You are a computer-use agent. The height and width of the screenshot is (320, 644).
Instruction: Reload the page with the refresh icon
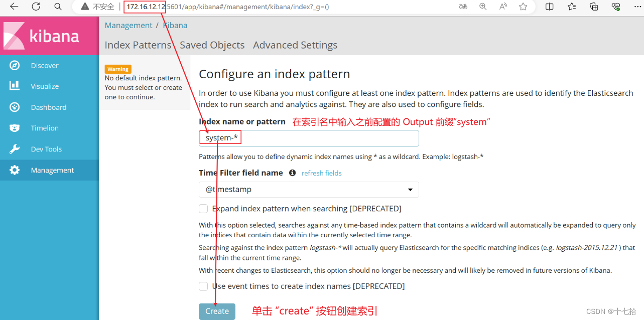coord(36,7)
